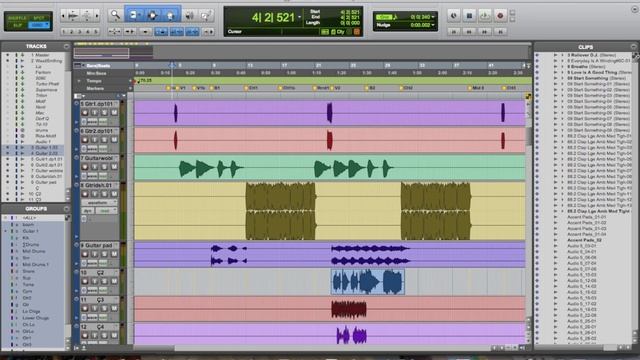Solo the Guitar pad track

[104, 254]
